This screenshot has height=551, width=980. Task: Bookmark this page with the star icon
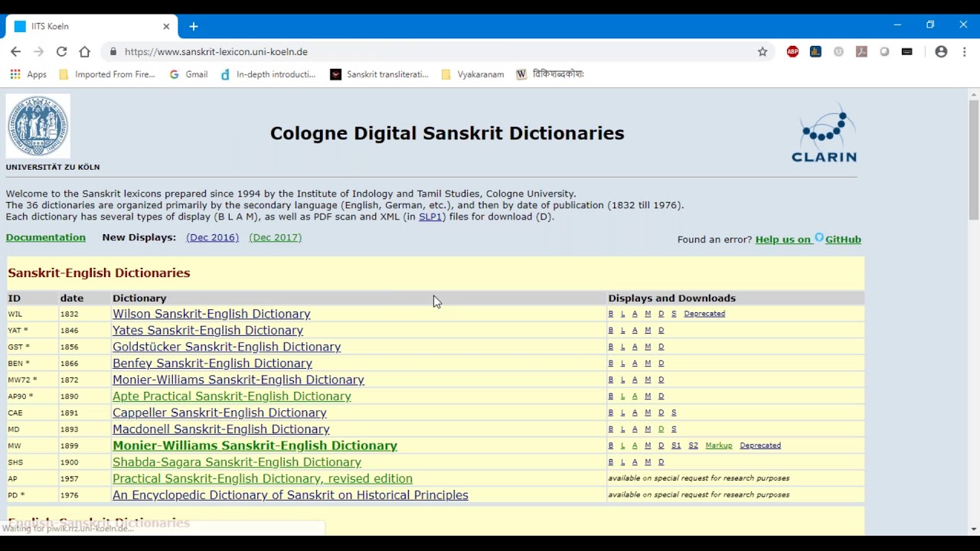[x=763, y=52]
